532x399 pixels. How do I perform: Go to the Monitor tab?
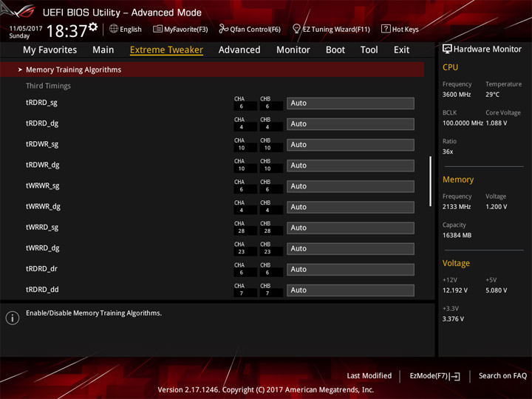(x=293, y=50)
